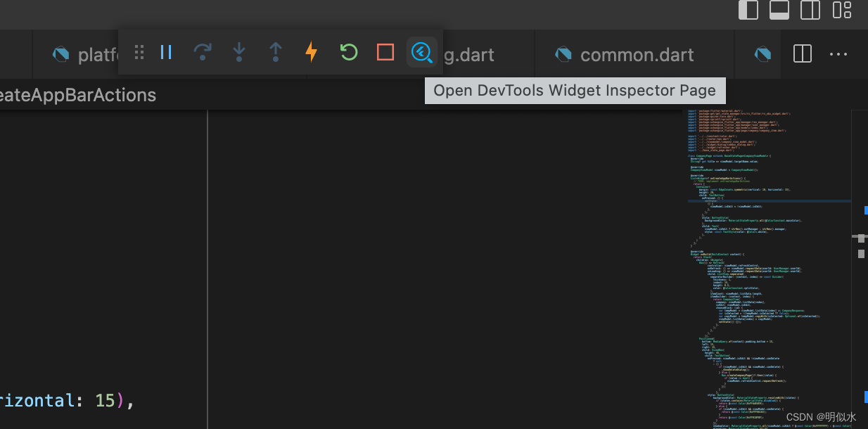Toggle the primary sidebar visibility
The width and height of the screenshot is (868, 429).
[x=748, y=11]
